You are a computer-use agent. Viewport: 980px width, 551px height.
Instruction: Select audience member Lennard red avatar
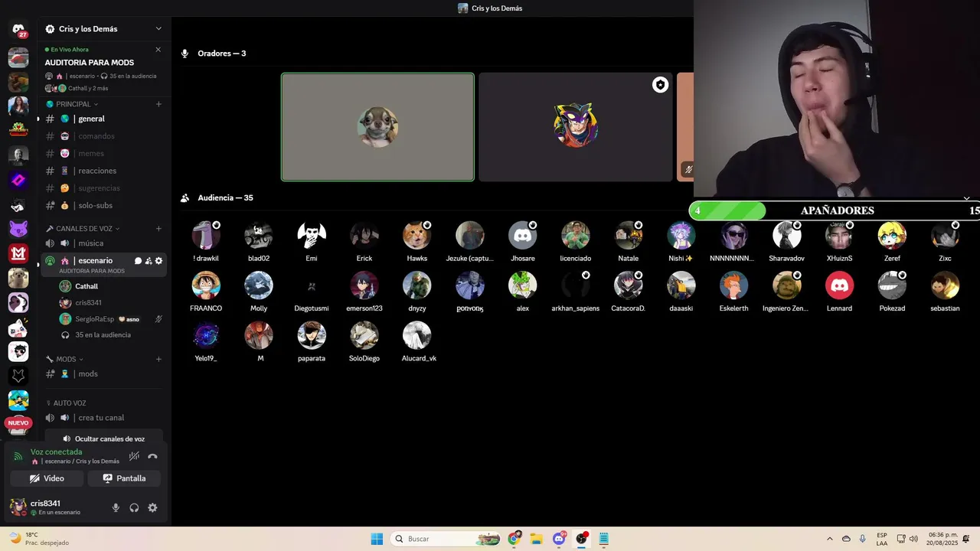[x=839, y=285]
